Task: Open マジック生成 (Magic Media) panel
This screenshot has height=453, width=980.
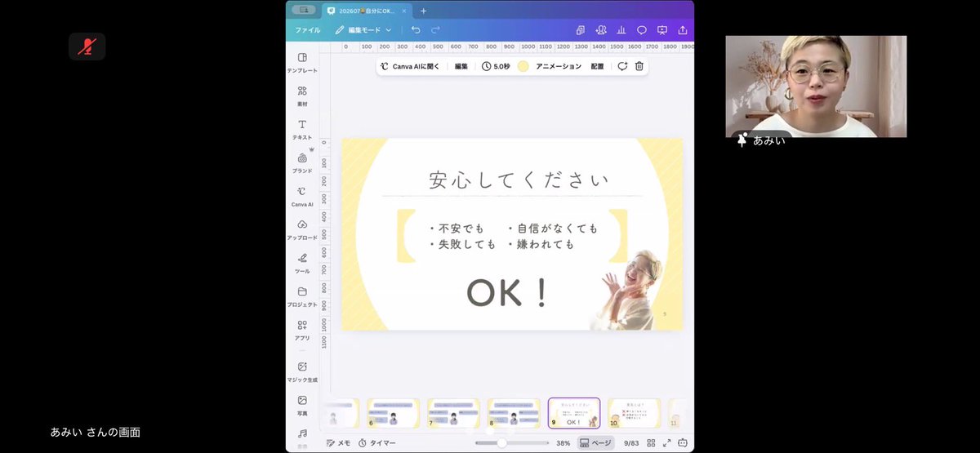Action: coord(302,372)
